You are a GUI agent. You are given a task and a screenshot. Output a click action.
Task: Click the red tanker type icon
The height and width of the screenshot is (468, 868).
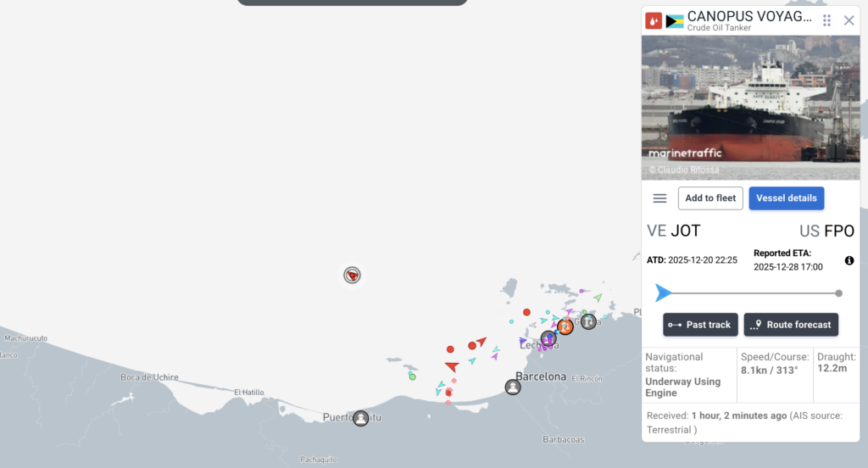click(x=654, y=21)
